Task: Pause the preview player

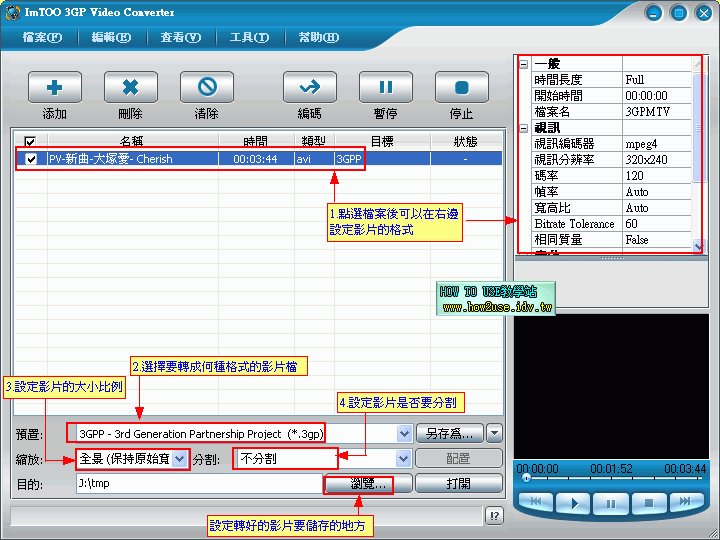Action: tap(611, 503)
